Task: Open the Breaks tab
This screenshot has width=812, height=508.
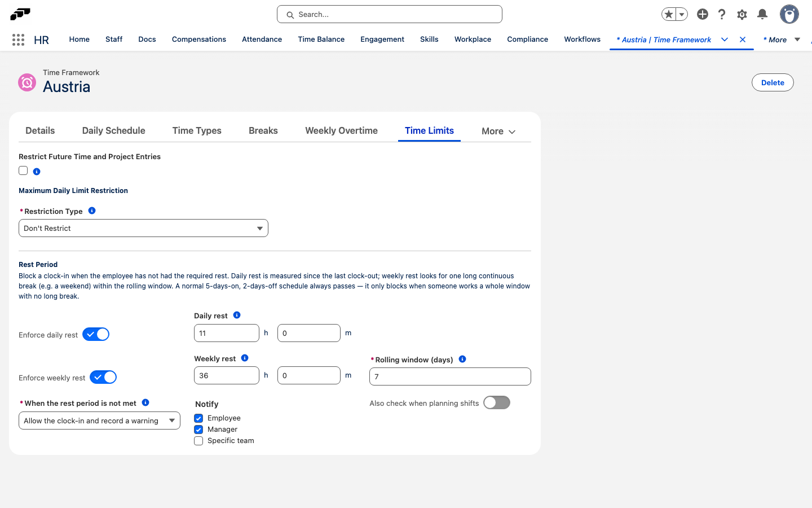Action: 263,130
